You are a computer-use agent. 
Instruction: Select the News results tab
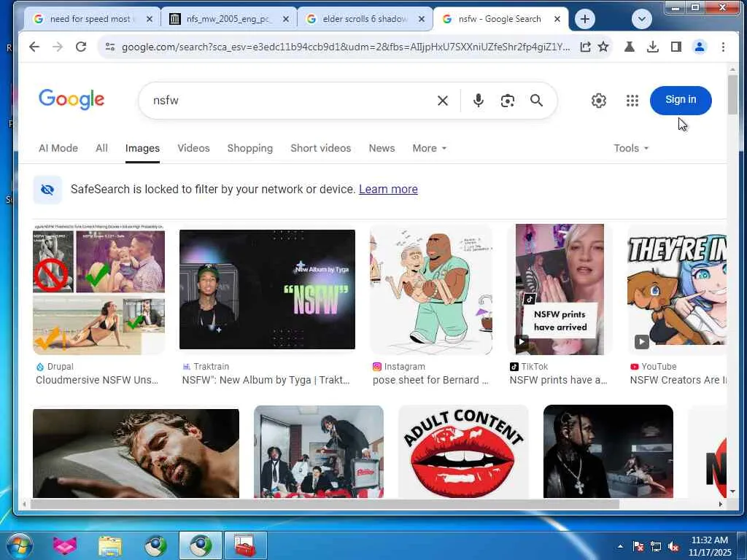[x=382, y=148]
